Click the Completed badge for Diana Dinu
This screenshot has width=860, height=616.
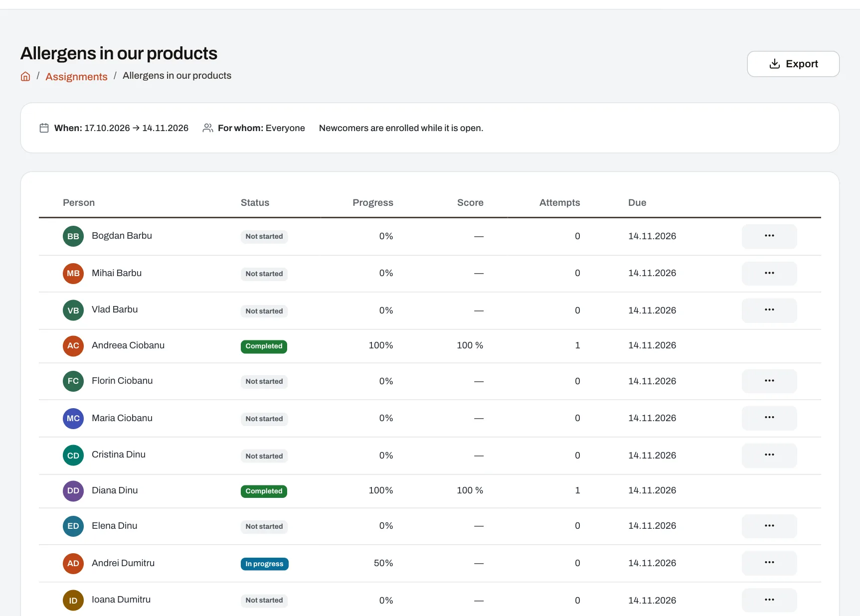(264, 491)
